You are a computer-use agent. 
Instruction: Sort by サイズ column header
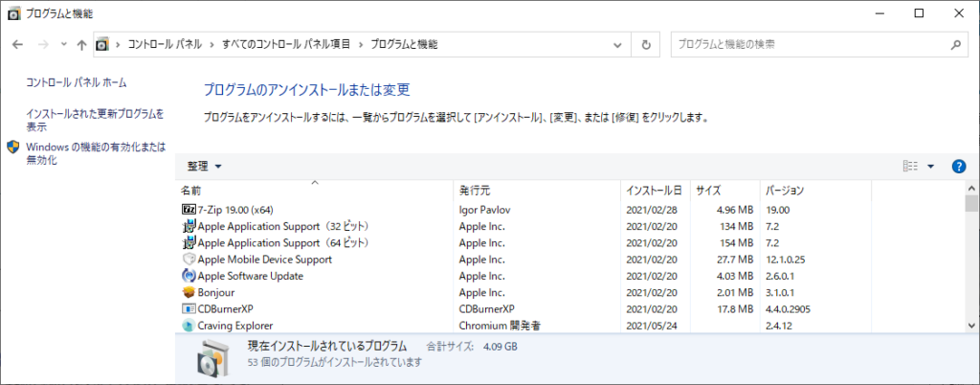coord(725,190)
